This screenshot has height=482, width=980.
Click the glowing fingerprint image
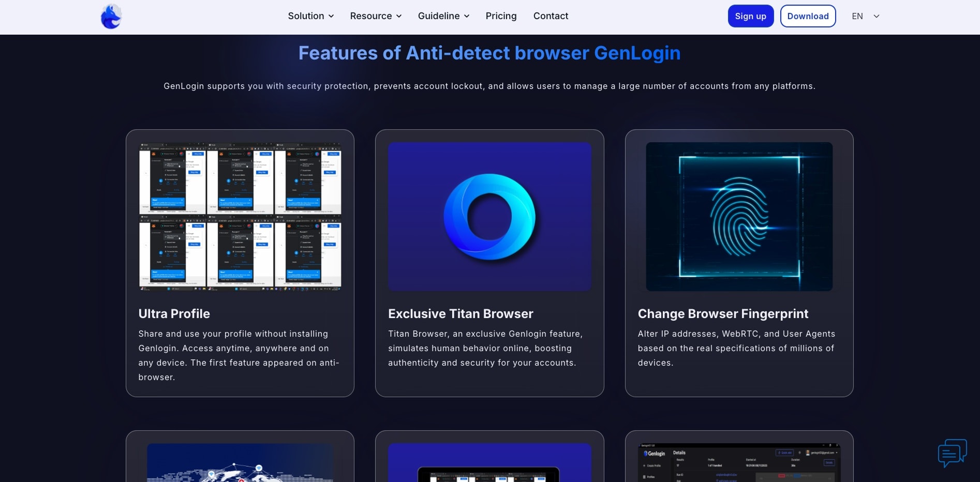739,217
